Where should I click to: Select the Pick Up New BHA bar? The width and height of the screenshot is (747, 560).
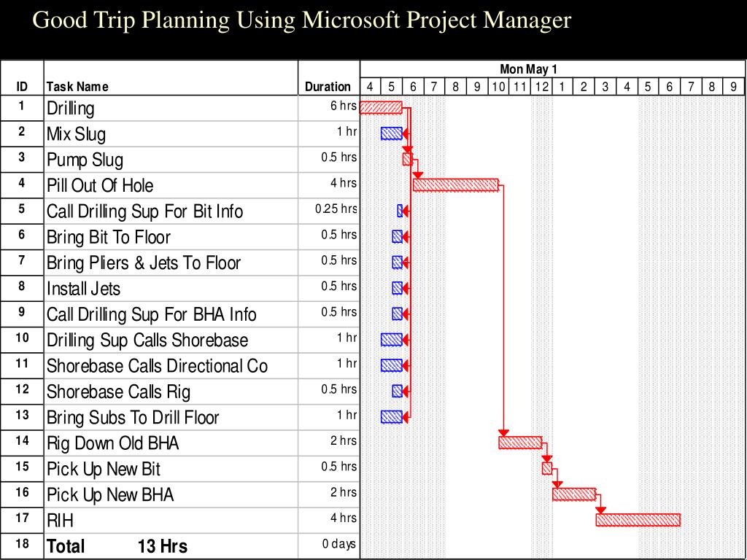[574, 494]
